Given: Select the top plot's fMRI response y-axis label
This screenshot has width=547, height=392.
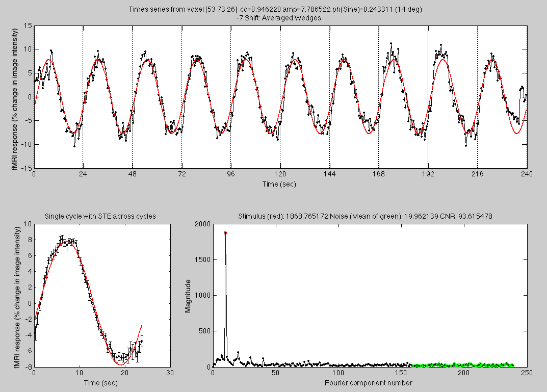Looking at the screenshot, I should click(x=16, y=96).
